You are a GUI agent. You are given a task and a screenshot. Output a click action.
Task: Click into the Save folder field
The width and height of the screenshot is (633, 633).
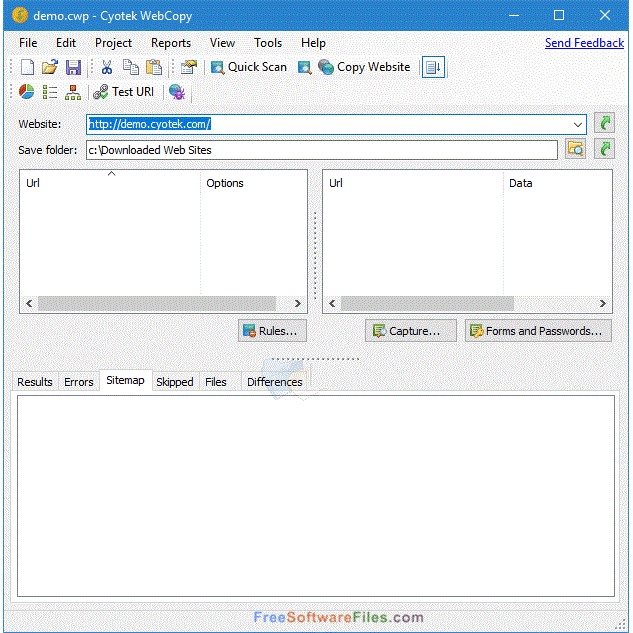tap(322, 150)
